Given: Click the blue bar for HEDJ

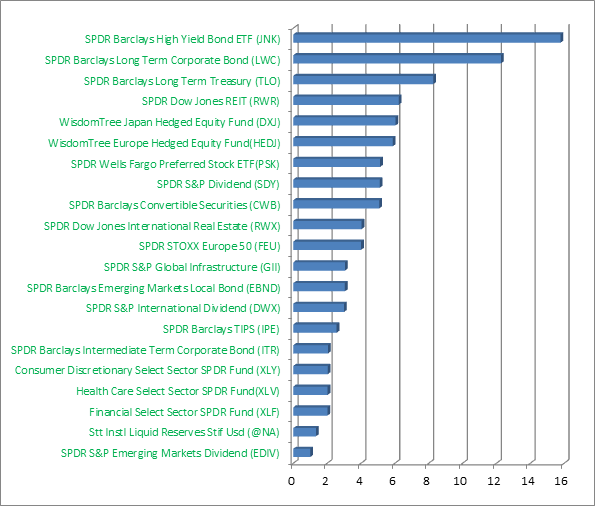Looking at the screenshot, I should [x=344, y=141].
